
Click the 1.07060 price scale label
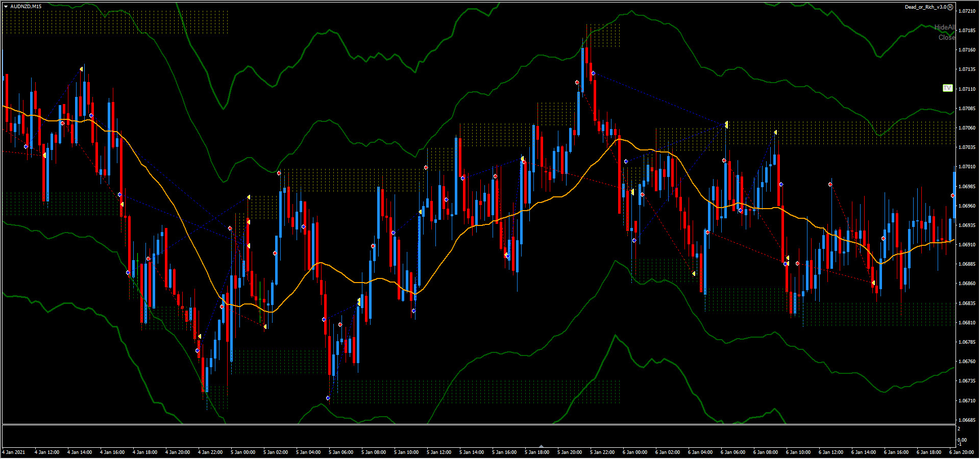click(x=967, y=128)
